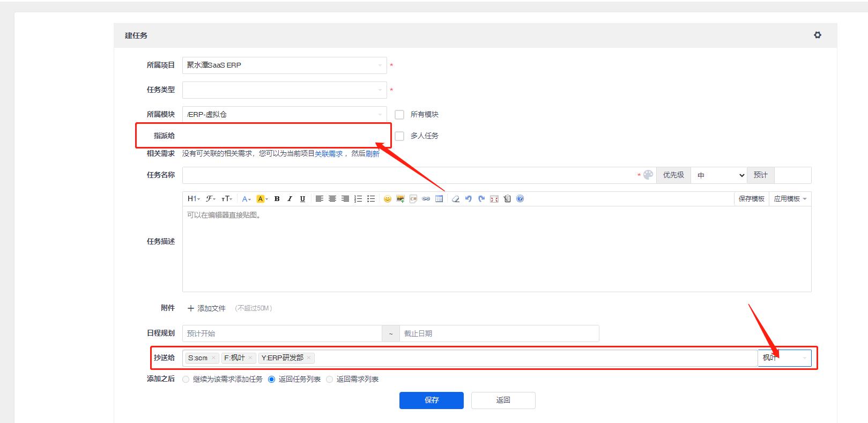Open the font size menu
This screenshot has width=868, height=423.
click(227, 199)
